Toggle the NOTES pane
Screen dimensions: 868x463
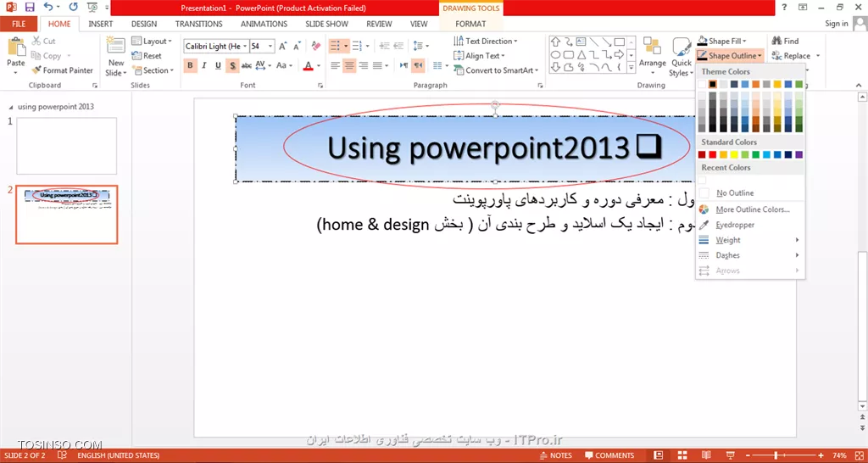click(x=556, y=456)
